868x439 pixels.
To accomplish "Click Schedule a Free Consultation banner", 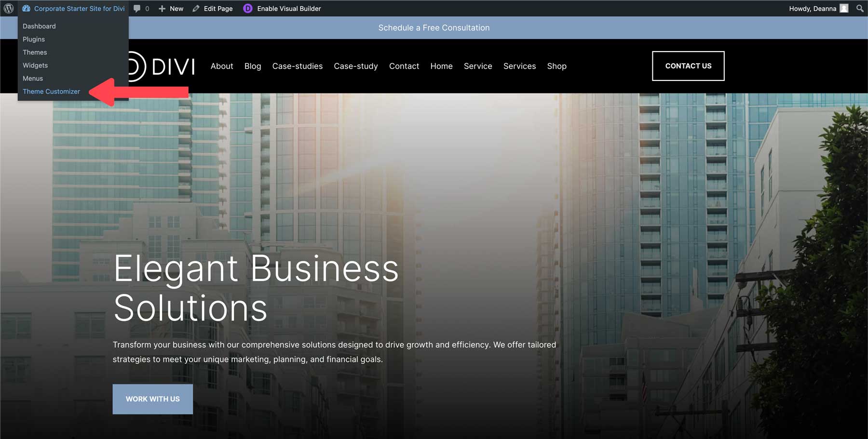I will point(434,27).
